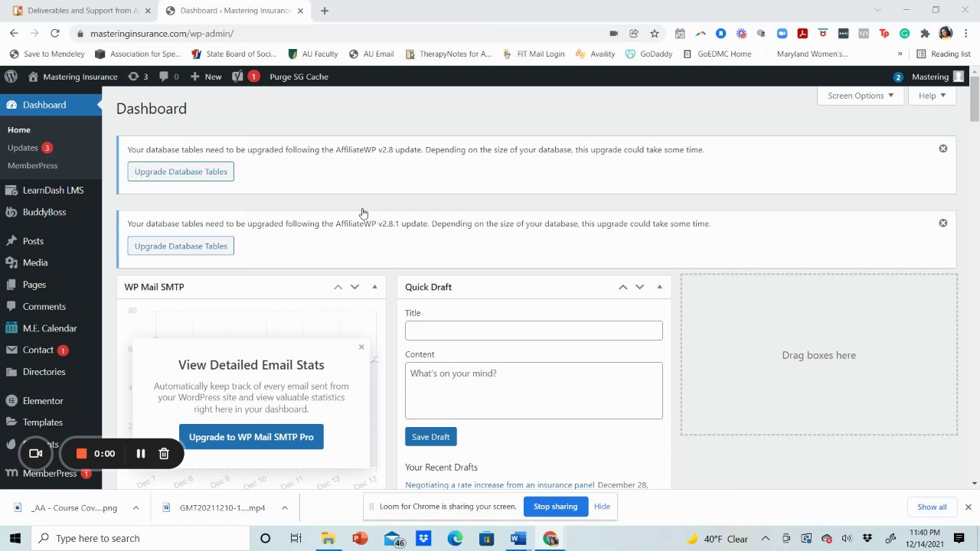Viewport: 980px width, 551px height.
Task: Switch to Deliverables and Support tab
Action: 80,11
